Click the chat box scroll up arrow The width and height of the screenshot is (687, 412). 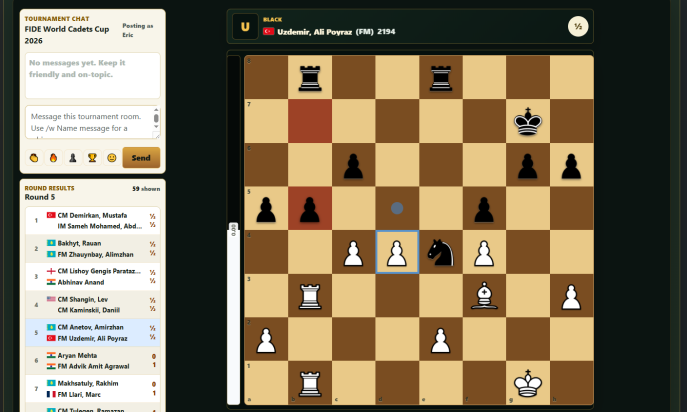[x=156, y=109]
